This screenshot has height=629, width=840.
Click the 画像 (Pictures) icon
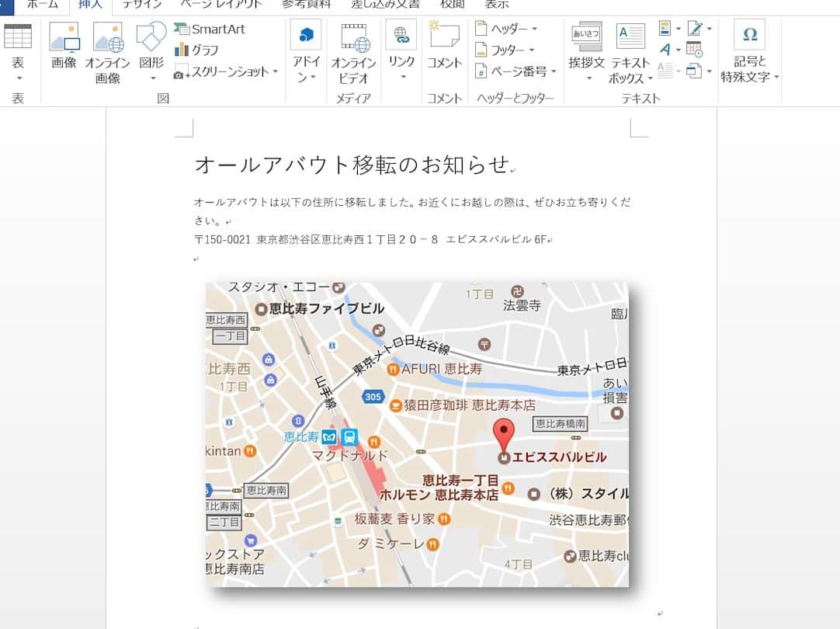tap(64, 46)
